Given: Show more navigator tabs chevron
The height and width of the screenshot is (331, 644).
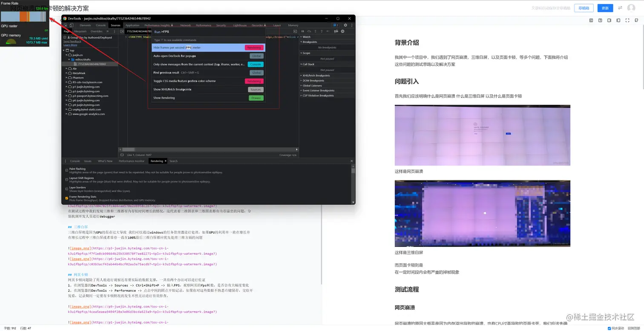Looking at the screenshot, I should click(x=108, y=31).
